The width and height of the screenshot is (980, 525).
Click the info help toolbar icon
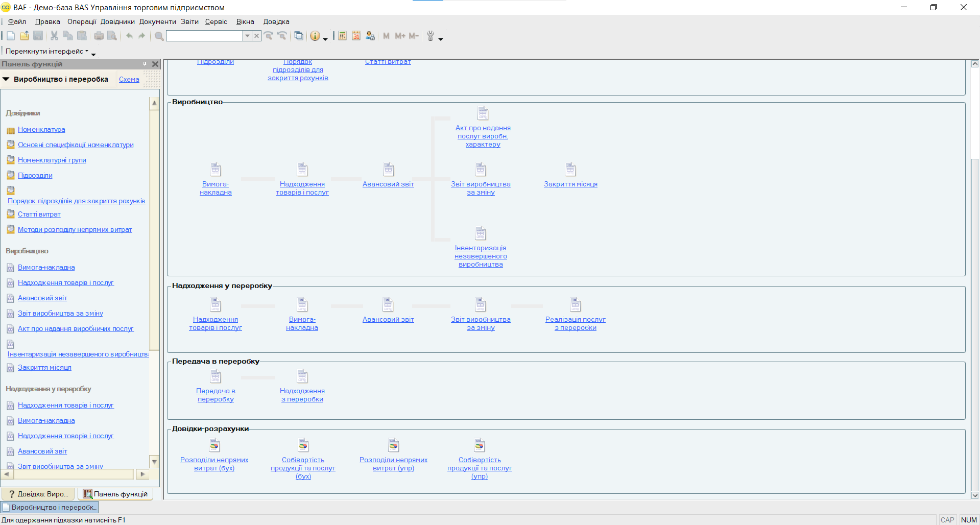315,36
